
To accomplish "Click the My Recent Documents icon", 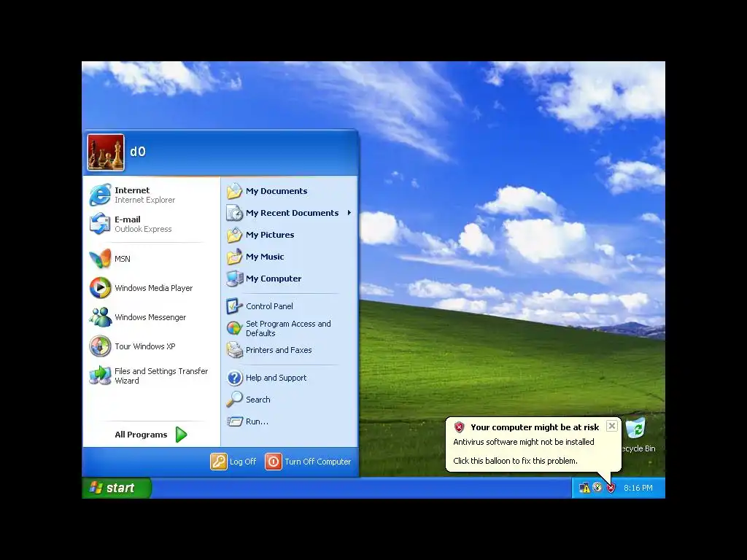I will 234,213.
